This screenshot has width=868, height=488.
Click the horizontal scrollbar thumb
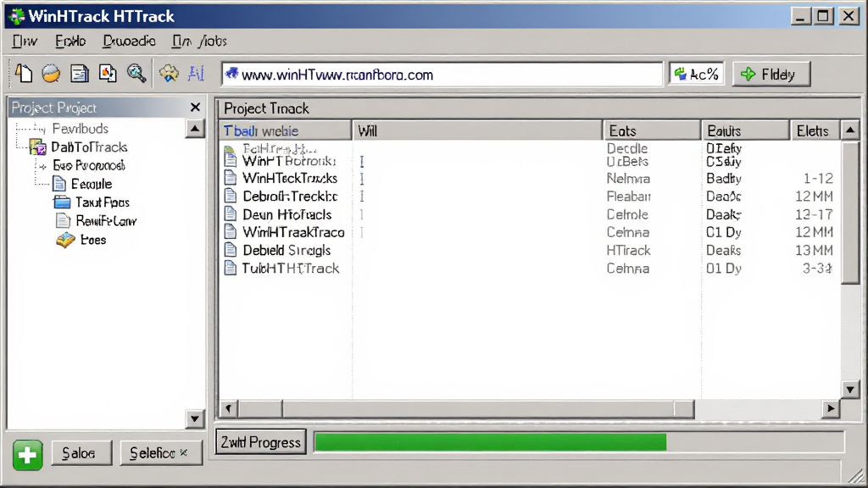pos(487,409)
